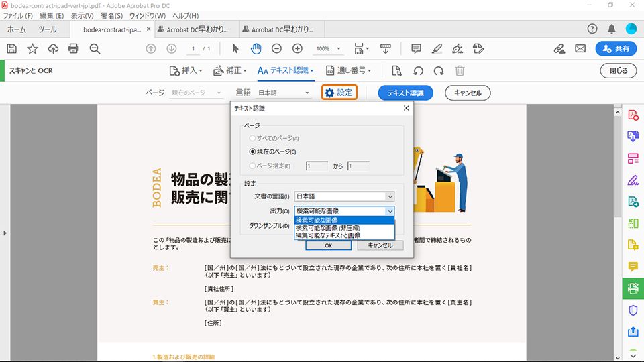644x362 pixels.
Task: Click the 設定 gear button
Action: click(339, 93)
